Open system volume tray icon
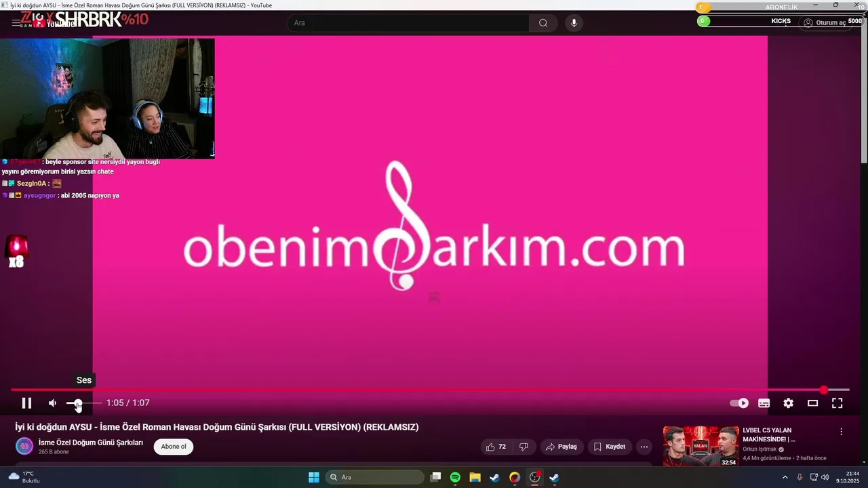The height and width of the screenshot is (488, 868). coord(825,477)
